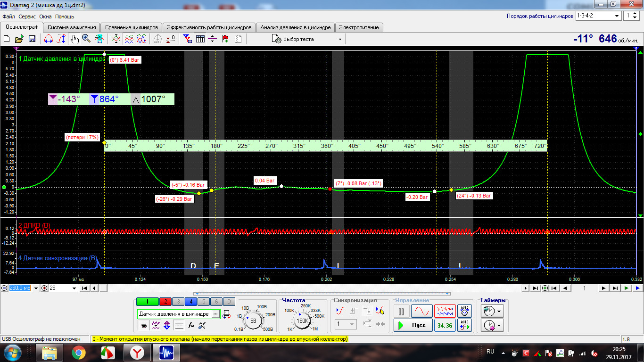Open the first timer dropdown arrow

(499, 311)
